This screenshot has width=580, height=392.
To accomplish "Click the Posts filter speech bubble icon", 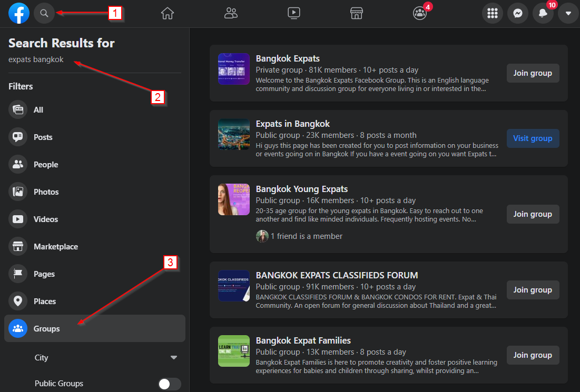I will click(18, 137).
